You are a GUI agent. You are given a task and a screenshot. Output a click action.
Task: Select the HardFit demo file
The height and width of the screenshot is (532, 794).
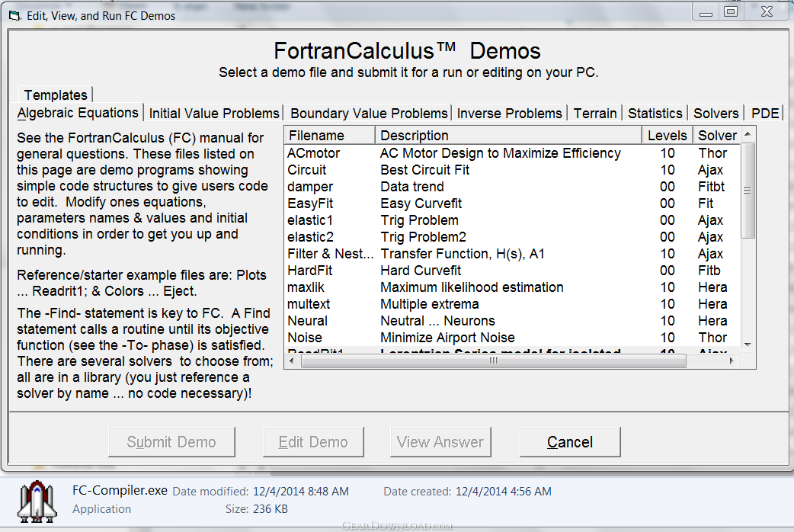pyautogui.click(x=309, y=270)
